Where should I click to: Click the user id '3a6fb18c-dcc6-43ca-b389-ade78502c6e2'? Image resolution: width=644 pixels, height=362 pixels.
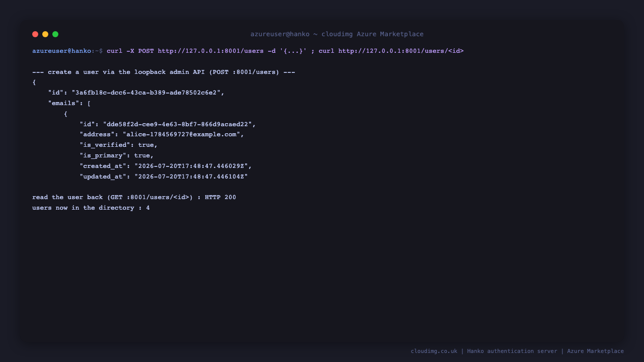click(x=146, y=93)
